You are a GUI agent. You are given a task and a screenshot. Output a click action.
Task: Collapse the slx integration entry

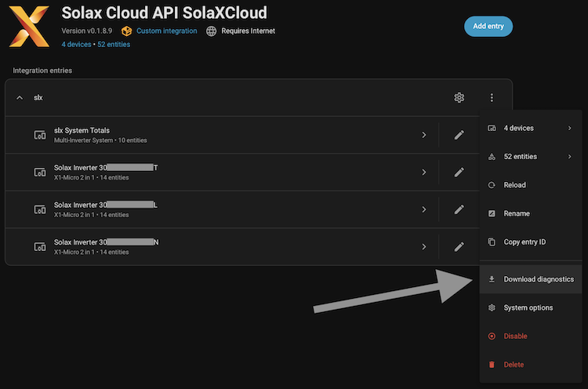tap(20, 98)
